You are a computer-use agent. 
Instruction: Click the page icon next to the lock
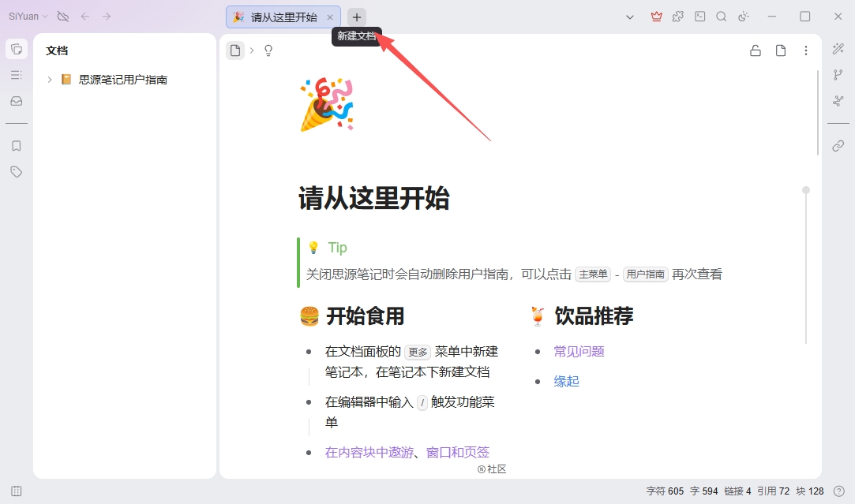pos(781,50)
